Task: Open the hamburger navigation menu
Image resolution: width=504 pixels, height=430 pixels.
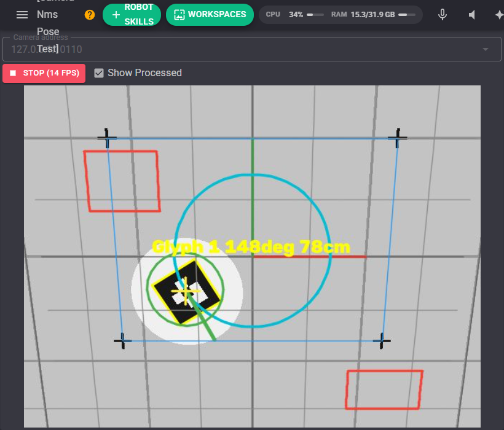Action: click(x=22, y=15)
